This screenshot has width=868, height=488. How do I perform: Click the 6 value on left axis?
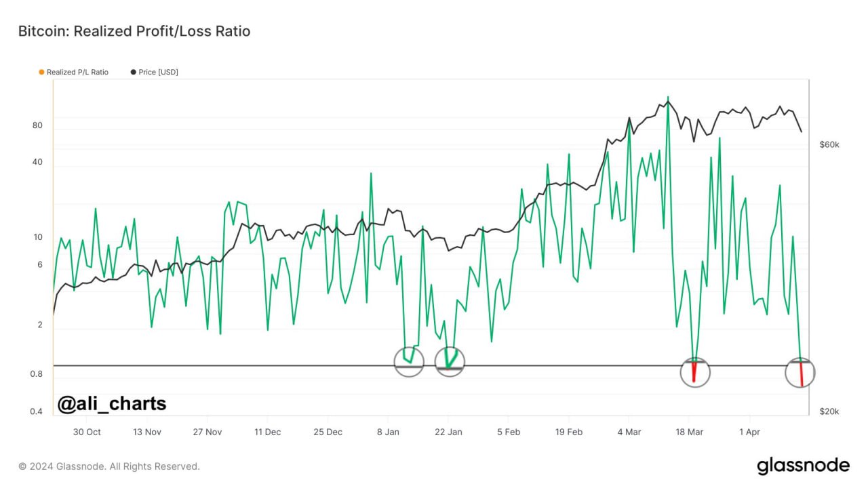(x=40, y=264)
